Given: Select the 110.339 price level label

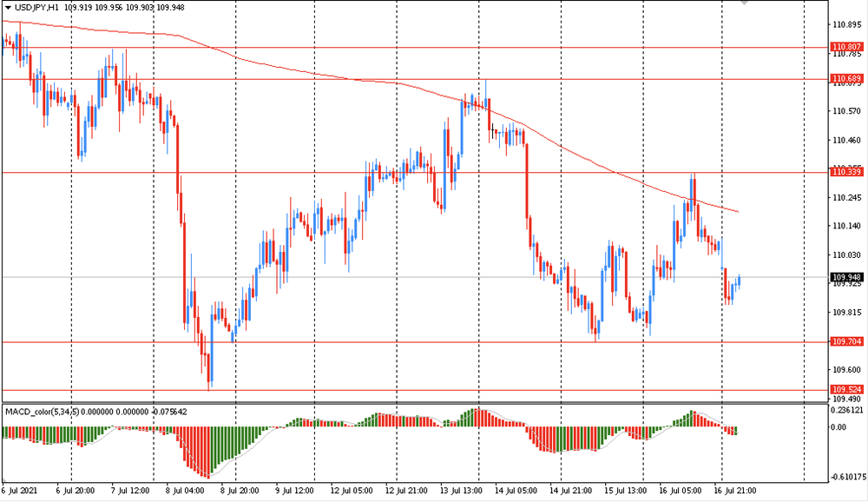Looking at the screenshot, I should [847, 172].
